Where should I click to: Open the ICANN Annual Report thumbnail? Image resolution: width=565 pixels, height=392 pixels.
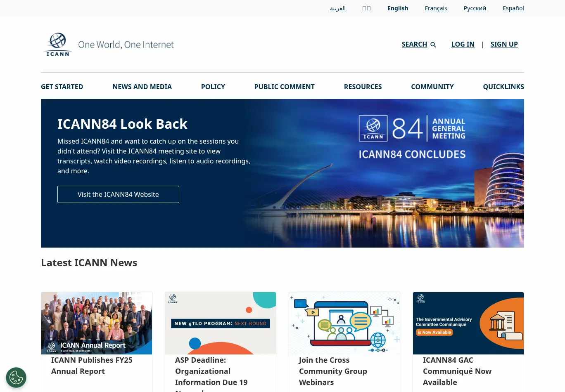(97, 323)
